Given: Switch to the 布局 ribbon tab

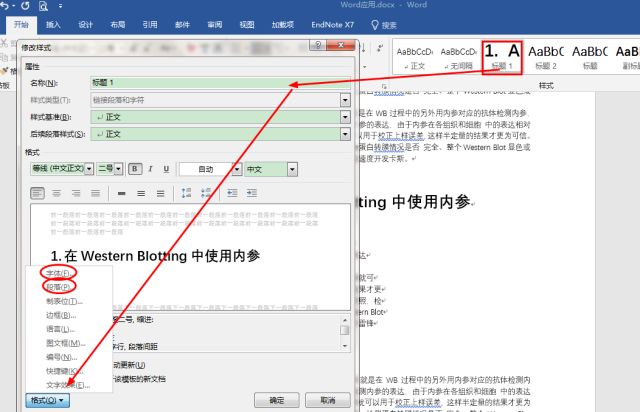Looking at the screenshot, I should [x=118, y=25].
